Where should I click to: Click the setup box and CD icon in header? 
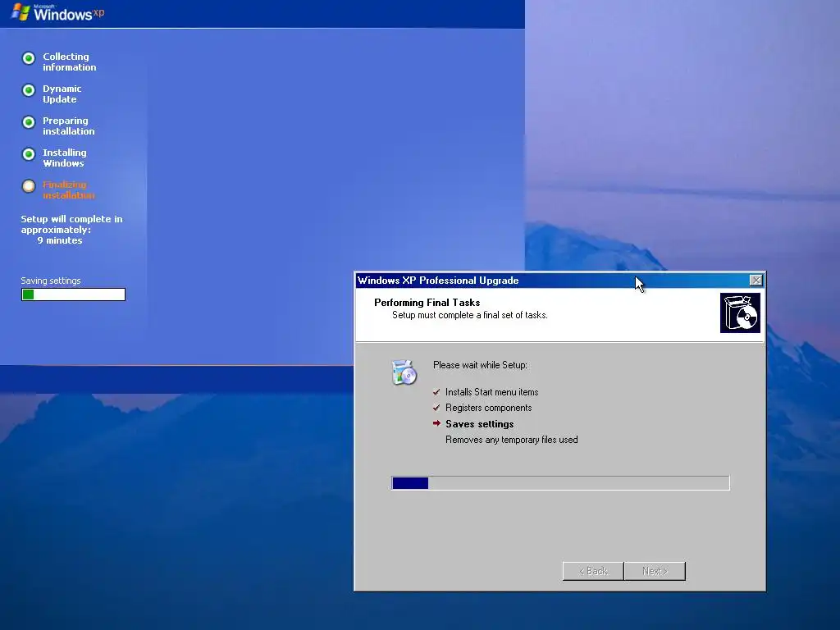pyautogui.click(x=740, y=313)
